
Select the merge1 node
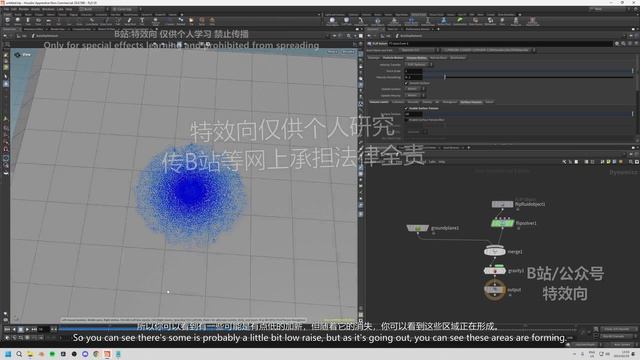tap(494, 251)
